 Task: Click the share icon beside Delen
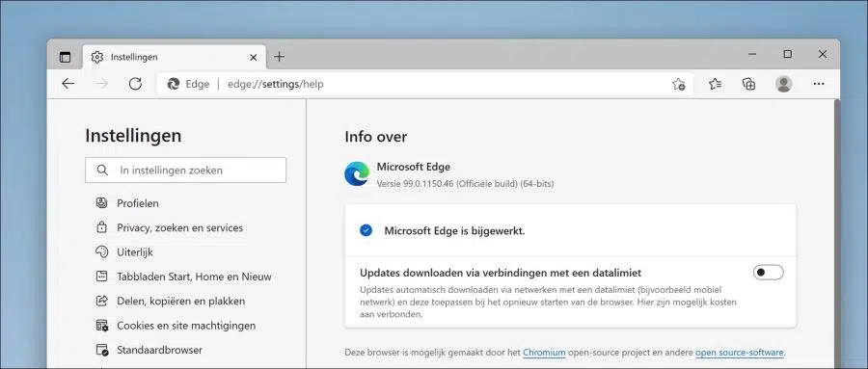(102, 301)
